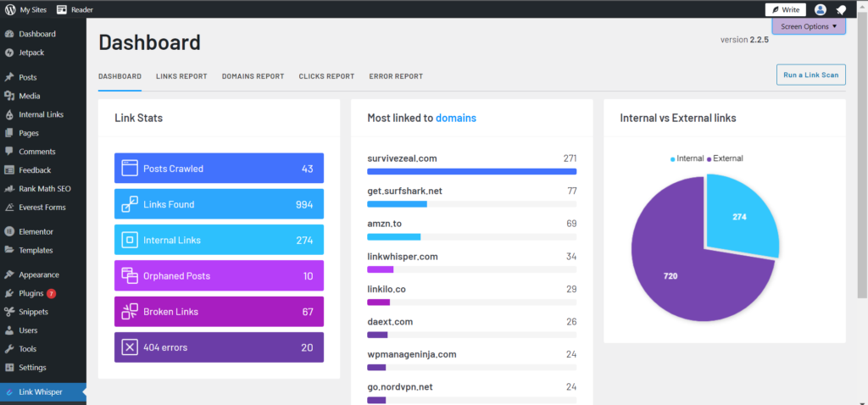868x405 pixels.
Task: Click the Comments bubble icon
Action: 8,152
